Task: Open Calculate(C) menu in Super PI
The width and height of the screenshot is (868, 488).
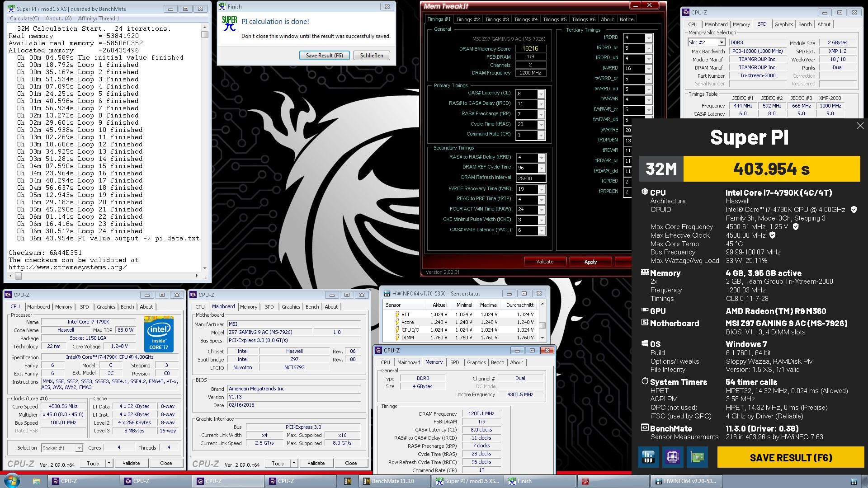Action: click(24, 19)
